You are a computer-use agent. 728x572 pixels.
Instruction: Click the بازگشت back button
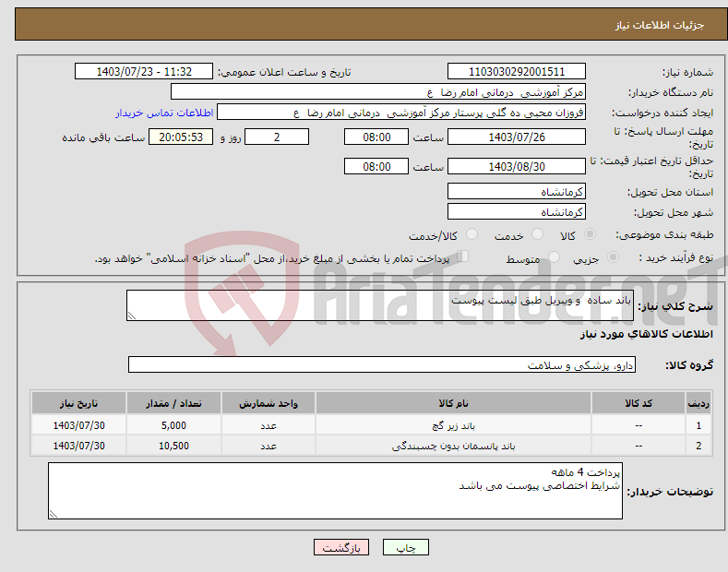click(341, 547)
